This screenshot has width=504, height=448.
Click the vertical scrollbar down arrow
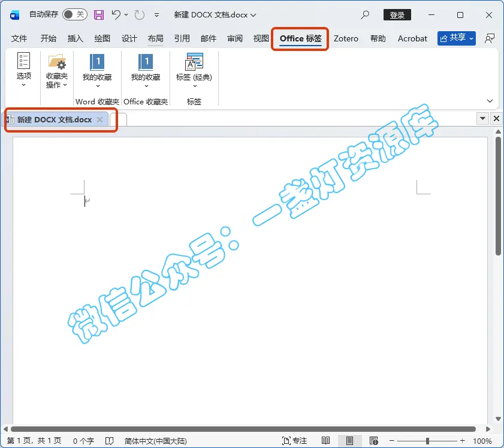tap(498, 419)
